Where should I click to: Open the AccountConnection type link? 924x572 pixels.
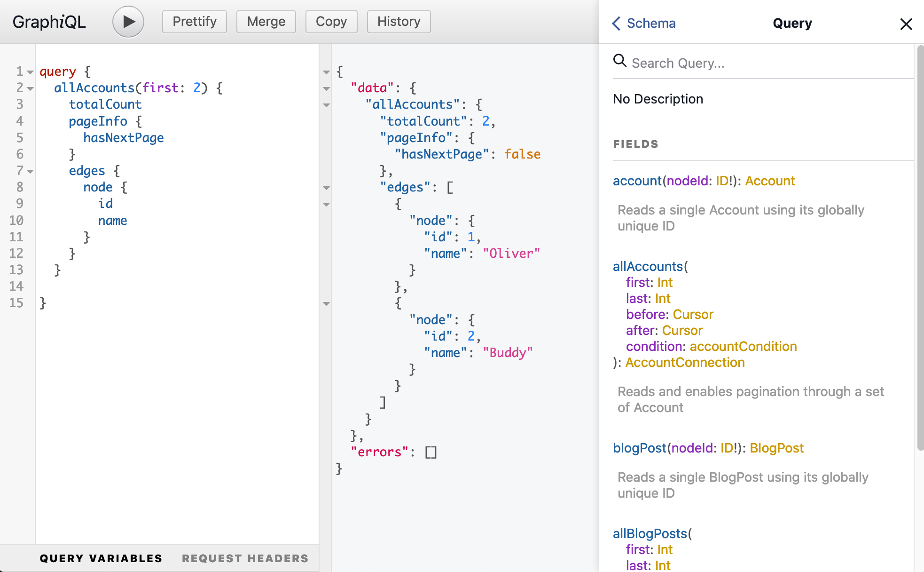click(x=685, y=362)
